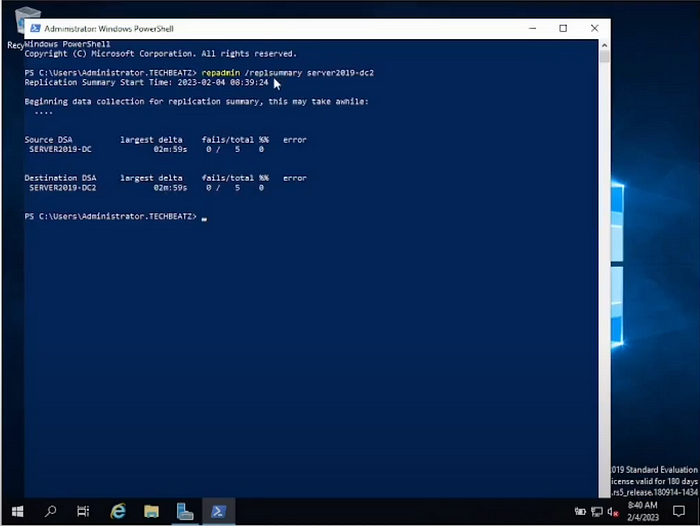700x526 pixels.
Task: Close the PowerShell window
Action: click(x=594, y=28)
